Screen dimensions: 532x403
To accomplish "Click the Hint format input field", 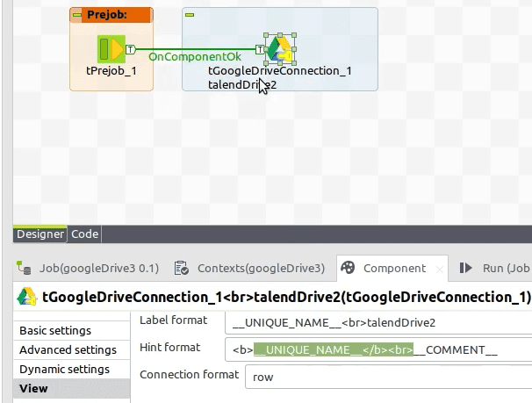I will pyautogui.click(x=378, y=349).
